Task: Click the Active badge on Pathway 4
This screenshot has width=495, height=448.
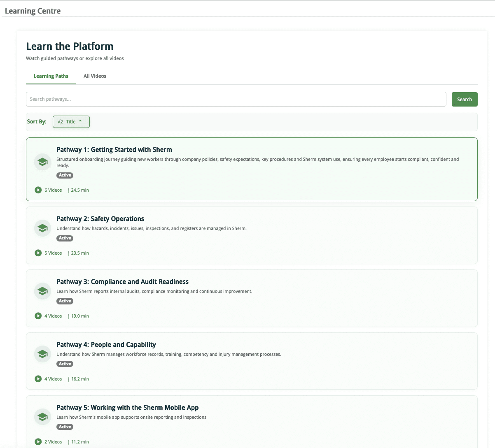Action: [x=65, y=364]
